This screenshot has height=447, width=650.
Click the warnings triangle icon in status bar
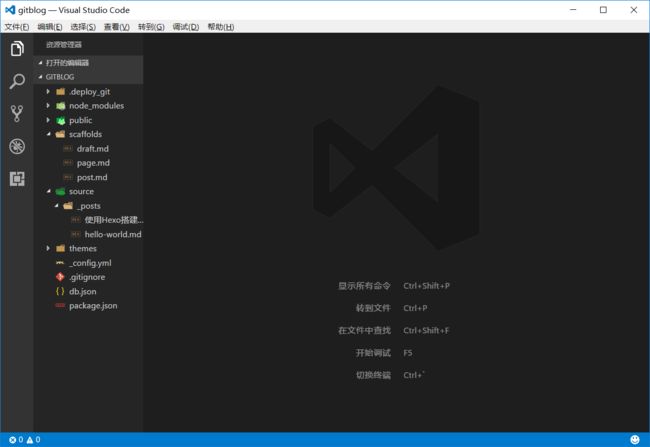30,440
